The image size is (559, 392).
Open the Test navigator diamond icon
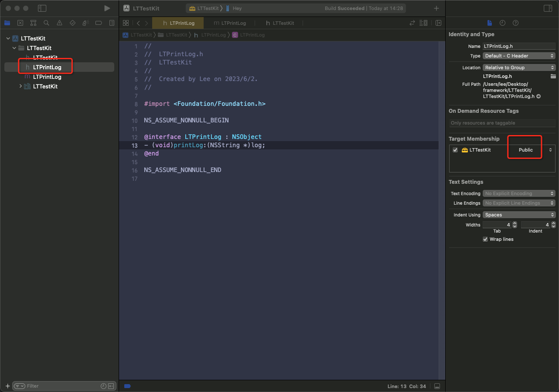point(72,23)
